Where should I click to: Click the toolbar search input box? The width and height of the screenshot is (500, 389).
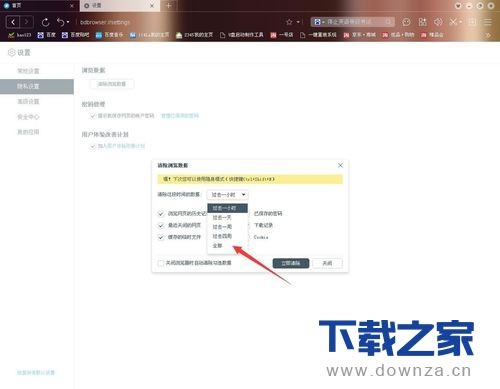(x=352, y=22)
